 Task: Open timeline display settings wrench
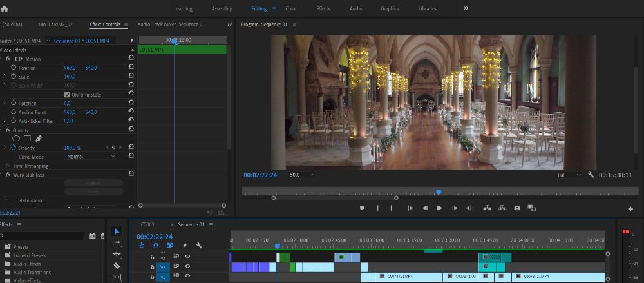pos(199,246)
